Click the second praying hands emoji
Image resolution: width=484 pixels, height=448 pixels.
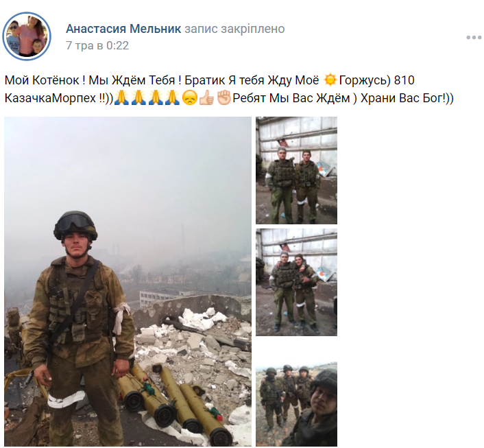click(x=138, y=98)
